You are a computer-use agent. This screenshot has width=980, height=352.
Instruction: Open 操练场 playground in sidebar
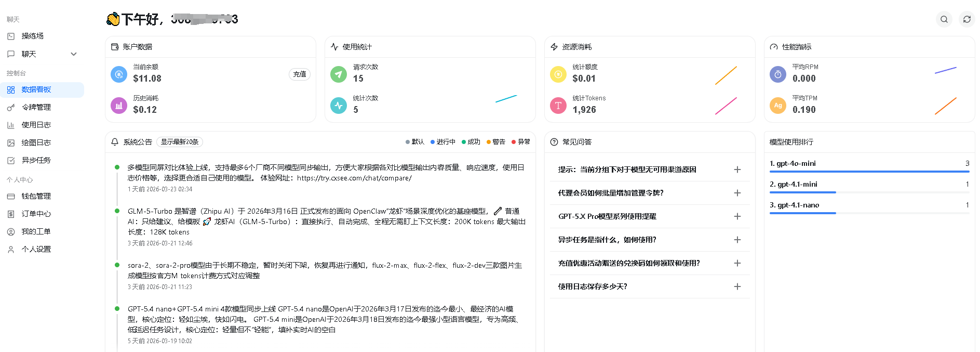[x=32, y=36]
